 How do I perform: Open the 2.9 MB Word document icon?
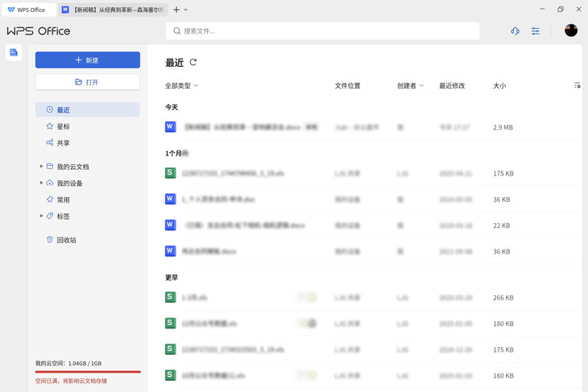[x=170, y=126]
